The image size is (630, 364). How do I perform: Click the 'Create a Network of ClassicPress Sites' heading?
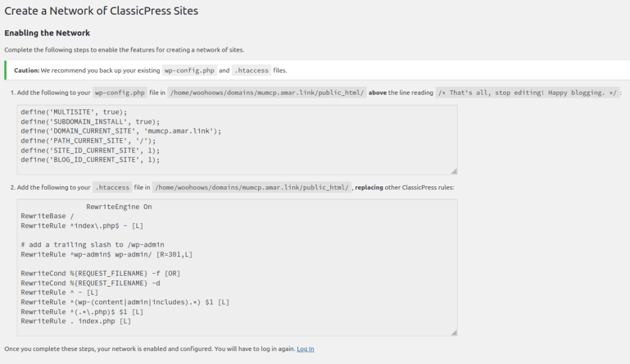[x=102, y=11]
